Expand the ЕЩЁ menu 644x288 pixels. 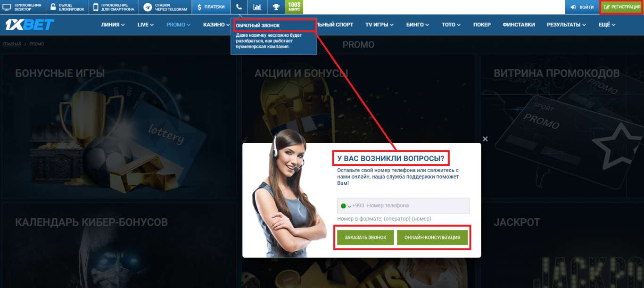point(607,25)
